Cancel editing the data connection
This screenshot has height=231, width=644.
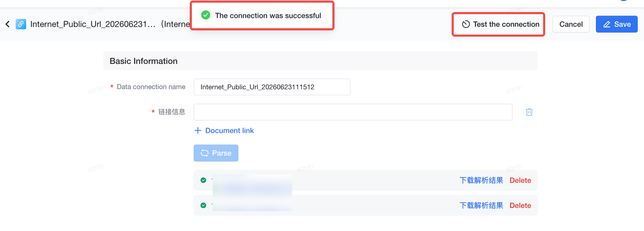coord(571,24)
